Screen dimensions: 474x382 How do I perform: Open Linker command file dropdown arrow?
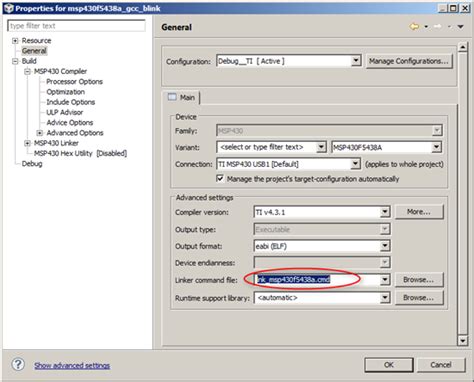pos(385,280)
